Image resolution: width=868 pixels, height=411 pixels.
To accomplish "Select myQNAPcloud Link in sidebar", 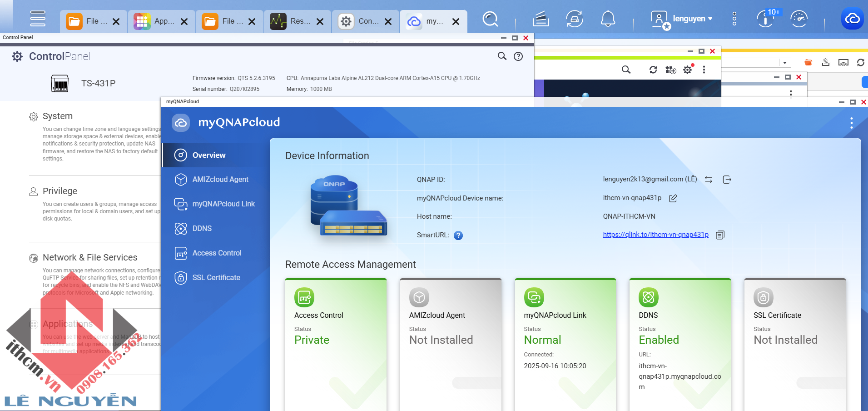I will point(216,204).
